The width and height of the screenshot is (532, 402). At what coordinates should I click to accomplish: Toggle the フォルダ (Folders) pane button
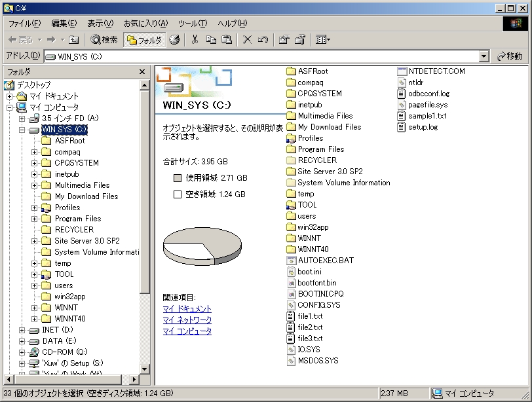point(144,40)
